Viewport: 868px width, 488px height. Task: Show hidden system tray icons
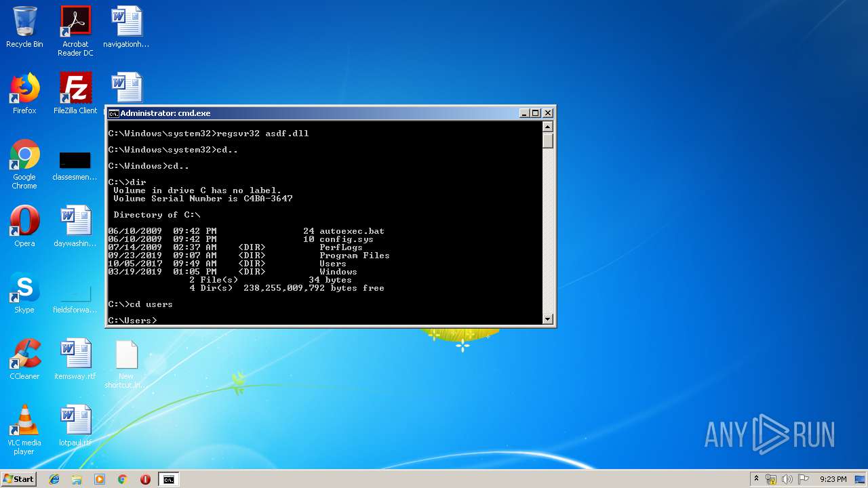756,479
